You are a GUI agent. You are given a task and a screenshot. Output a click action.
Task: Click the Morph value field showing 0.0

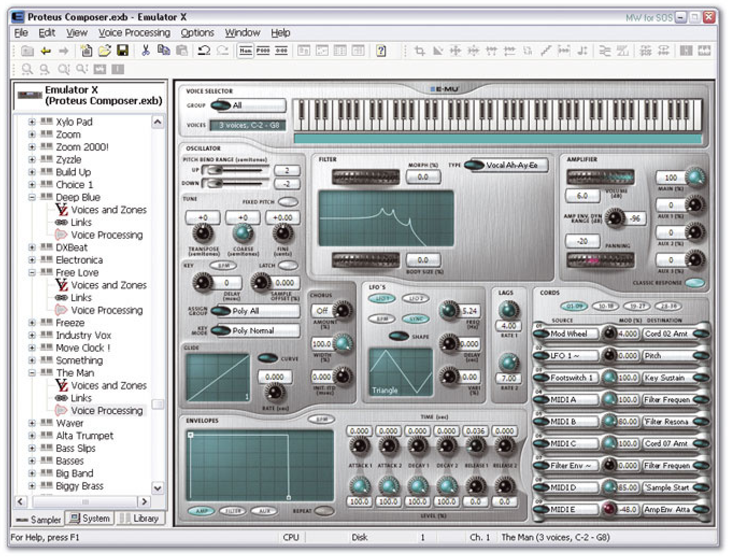pos(423,177)
